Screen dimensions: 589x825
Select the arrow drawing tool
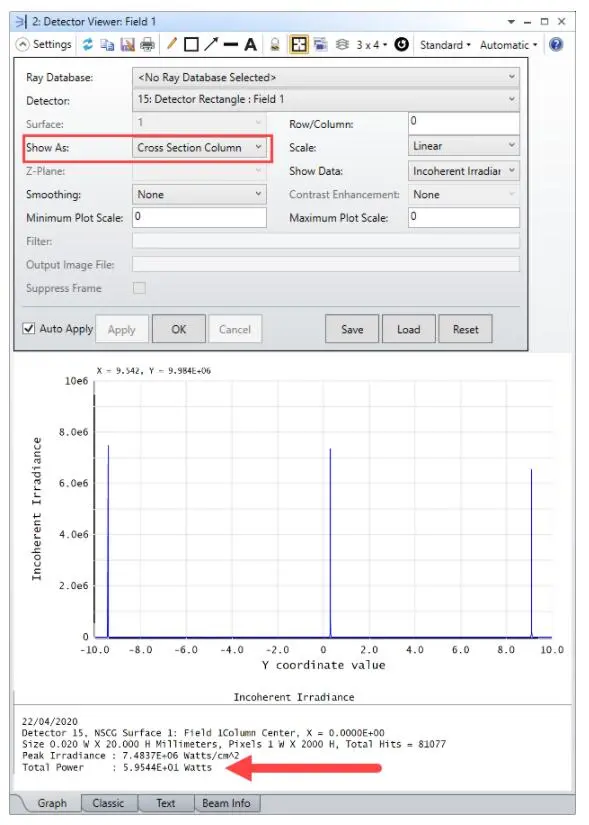coord(211,44)
